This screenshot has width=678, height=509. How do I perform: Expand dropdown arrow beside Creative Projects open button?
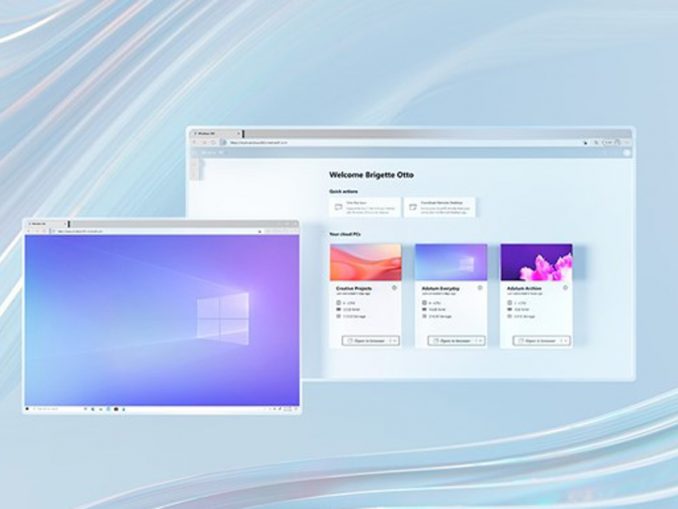click(394, 341)
